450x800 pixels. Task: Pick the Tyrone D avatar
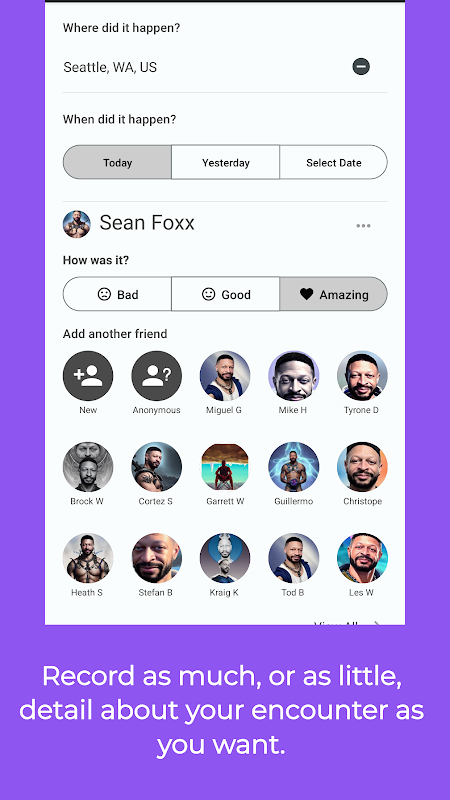[x=362, y=376]
